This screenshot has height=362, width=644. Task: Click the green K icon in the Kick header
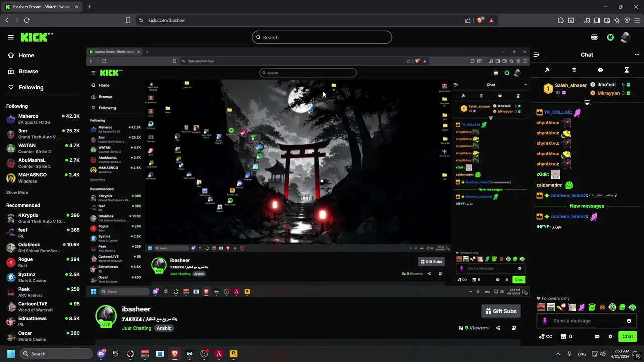pyautogui.click(x=610, y=37)
